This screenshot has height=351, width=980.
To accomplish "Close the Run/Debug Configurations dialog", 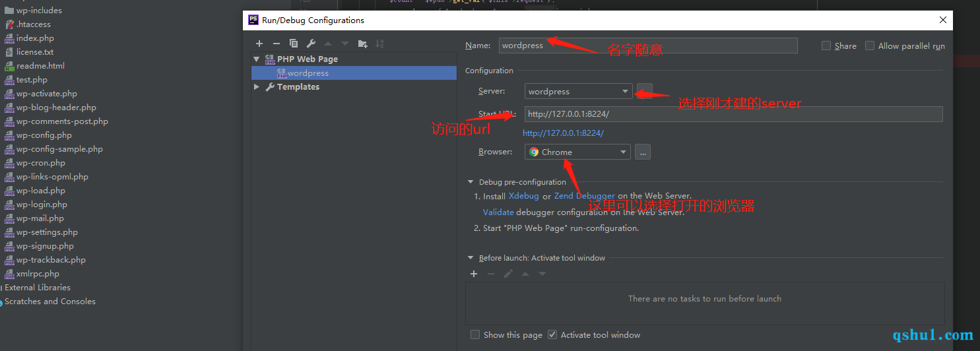I will click(943, 20).
